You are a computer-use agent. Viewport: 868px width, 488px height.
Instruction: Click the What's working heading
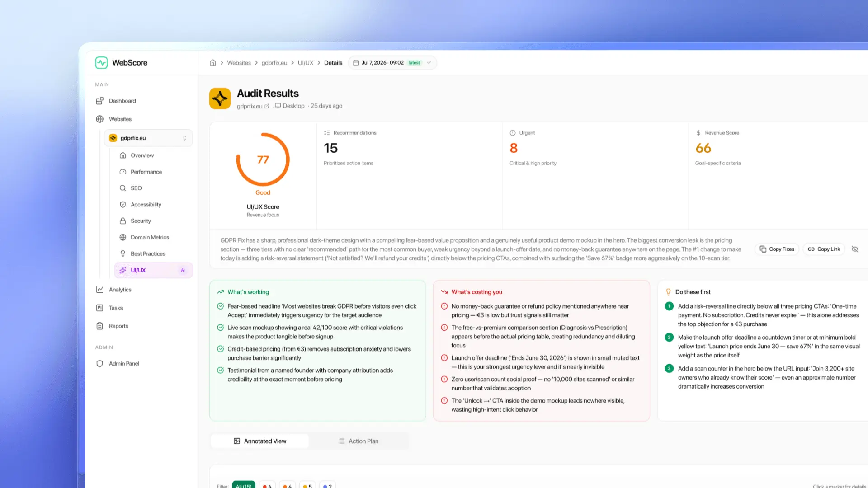point(248,292)
